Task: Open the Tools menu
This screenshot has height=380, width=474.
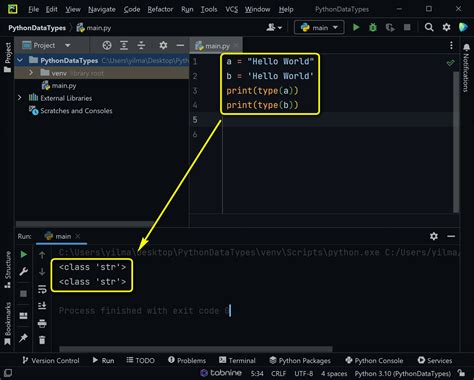Action: [x=209, y=9]
